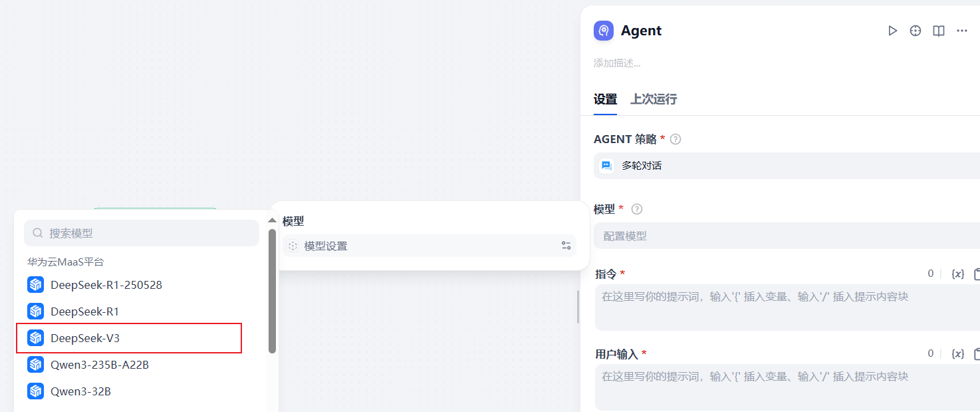Select the 设置 tab
Viewport: 980px width, 412px height.
point(605,99)
